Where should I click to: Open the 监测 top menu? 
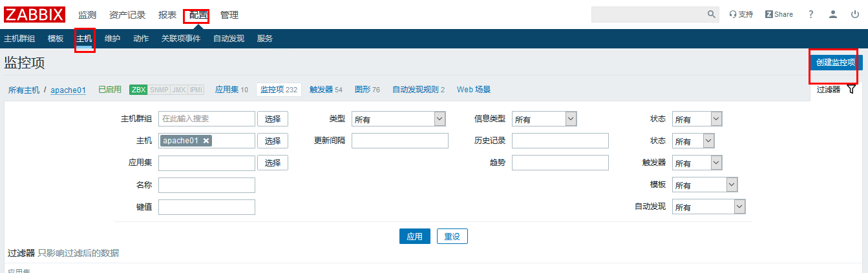coord(87,15)
